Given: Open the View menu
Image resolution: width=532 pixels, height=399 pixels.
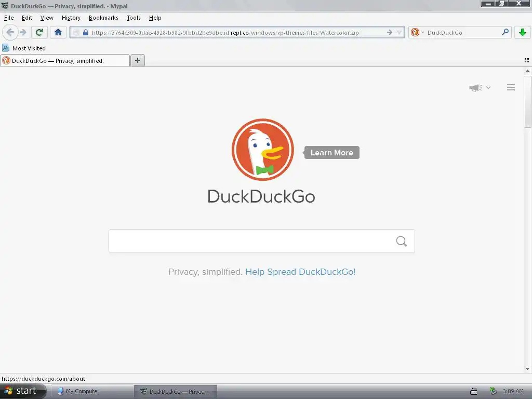Looking at the screenshot, I should 47,18.
